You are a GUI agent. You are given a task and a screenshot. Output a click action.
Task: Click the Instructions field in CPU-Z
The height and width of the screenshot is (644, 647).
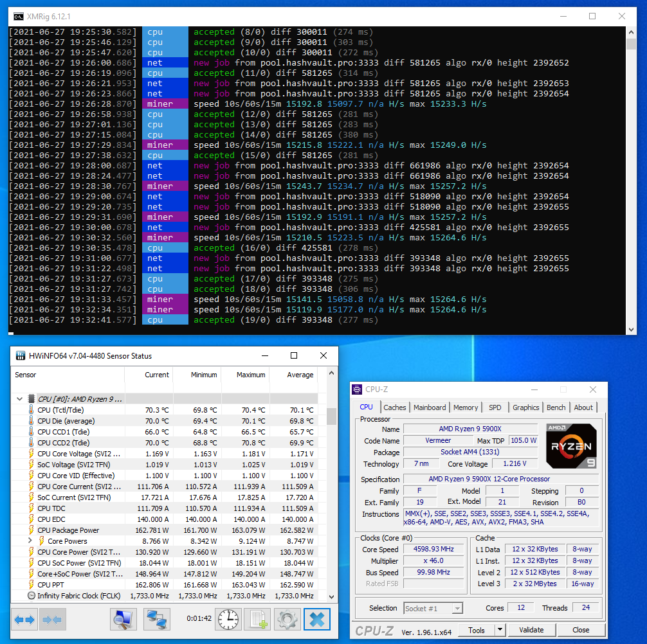coord(500,518)
